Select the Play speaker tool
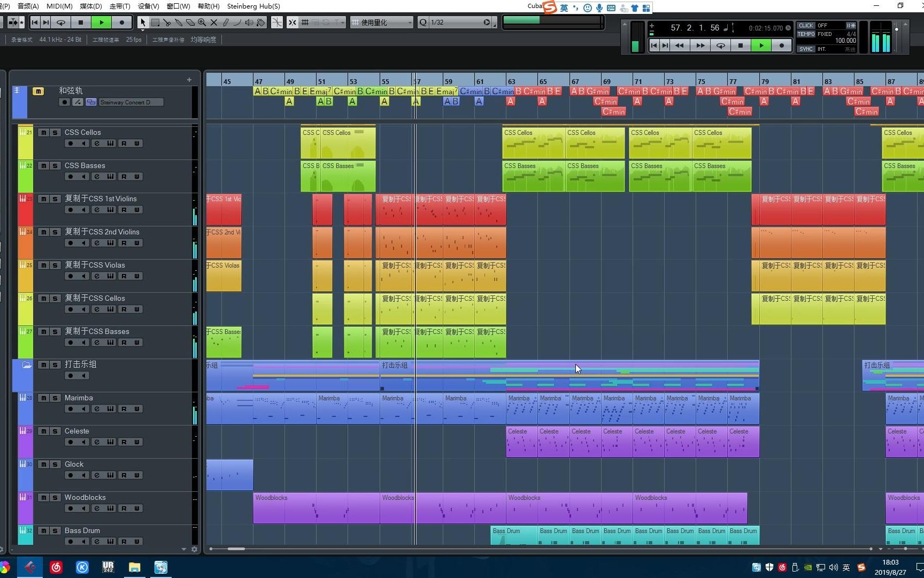 249,22
